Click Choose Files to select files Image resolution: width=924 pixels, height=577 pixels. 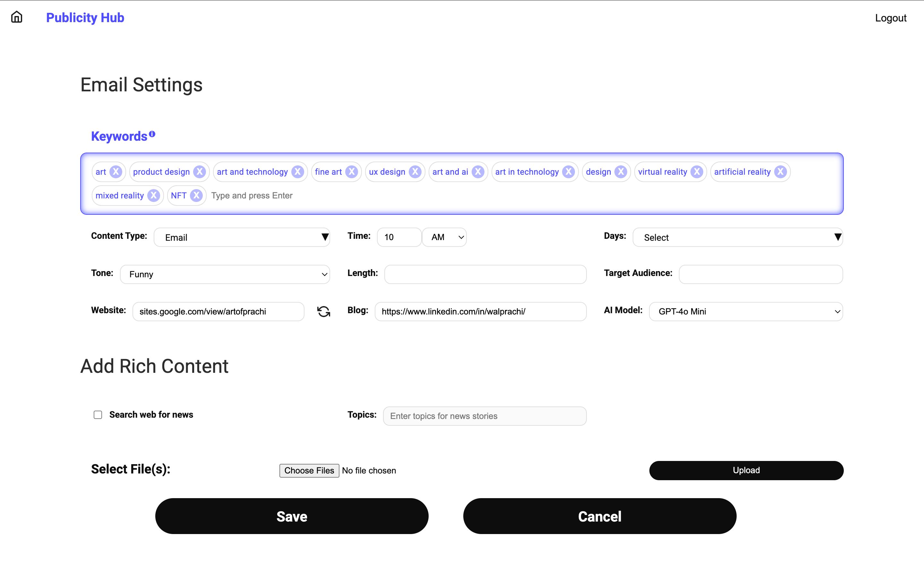tap(309, 471)
